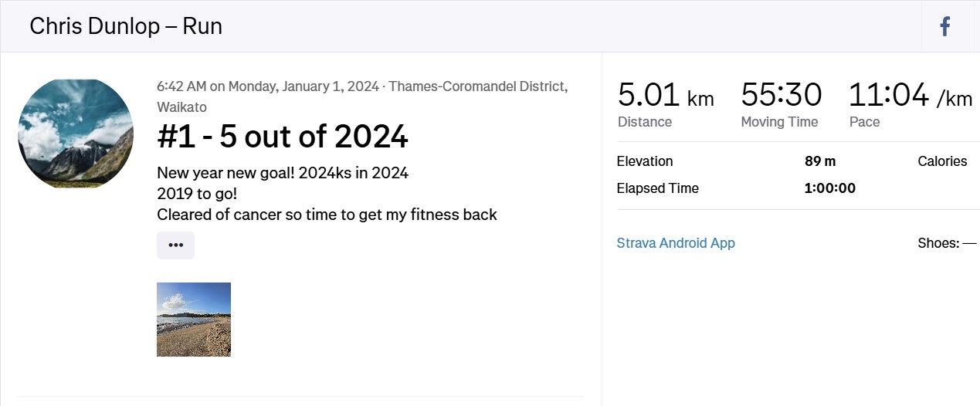Select the Elevation label

point(645,161)
